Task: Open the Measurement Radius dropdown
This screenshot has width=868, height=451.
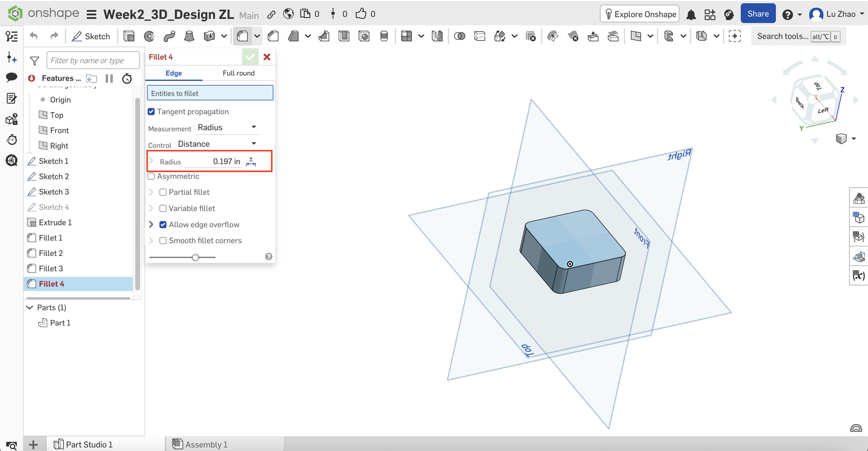Action: (227, 127)
